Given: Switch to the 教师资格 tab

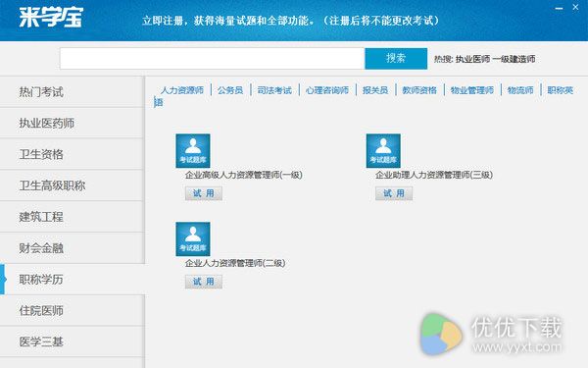Looking at the screenshot, I should (419, 90).
